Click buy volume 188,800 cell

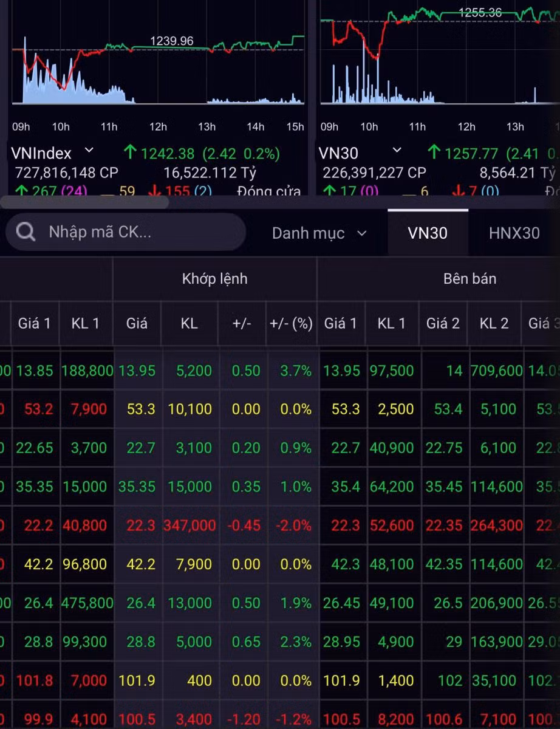(x=87, y=371)
